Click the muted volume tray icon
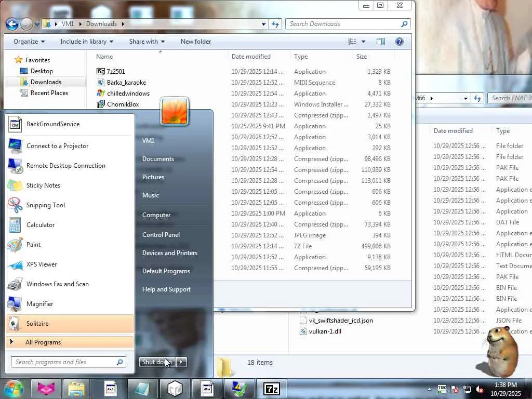Image resolution: width=532 pixels, height=399 pixels. (x=480, y=389)
